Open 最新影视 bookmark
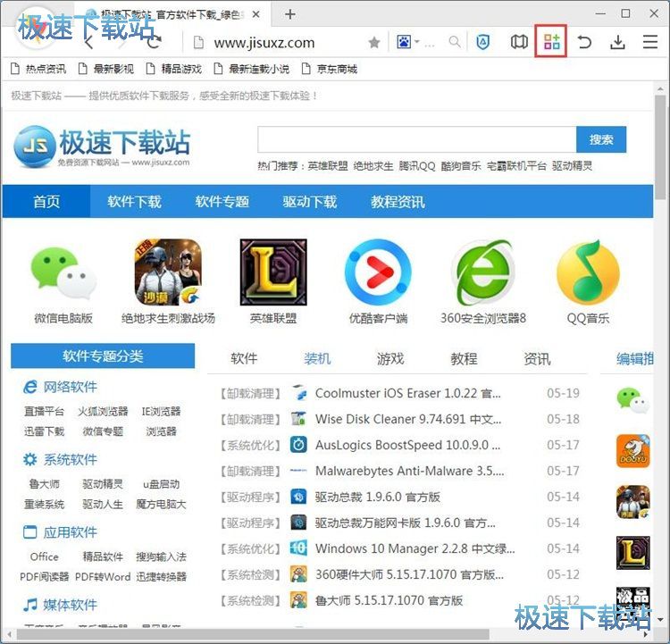 coord(106,69)
